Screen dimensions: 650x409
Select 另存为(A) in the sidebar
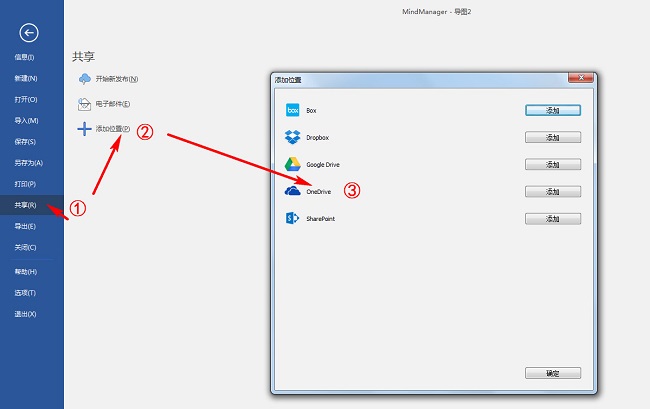(x=29, y=163)
